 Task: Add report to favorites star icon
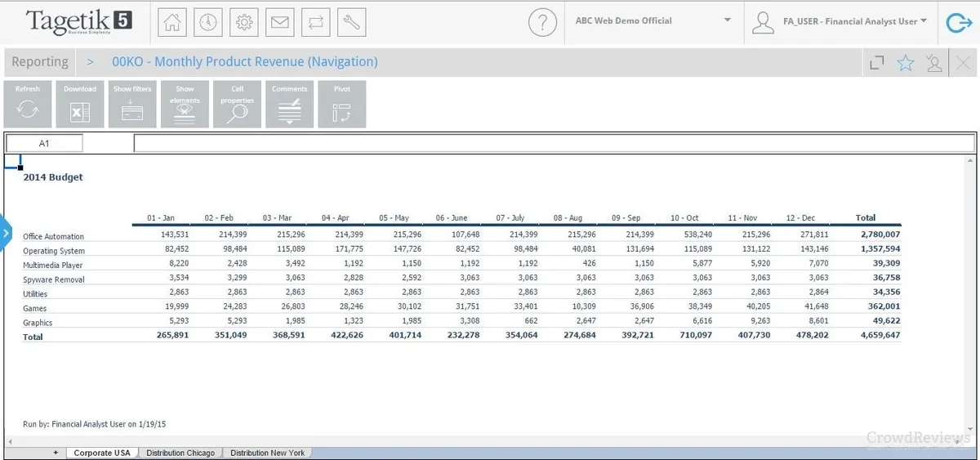(x=906, y=63)
